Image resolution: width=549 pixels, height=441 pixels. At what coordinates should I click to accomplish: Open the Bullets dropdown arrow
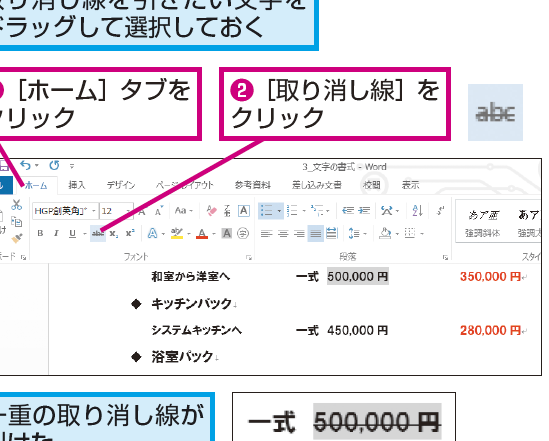tap(279, 211)
